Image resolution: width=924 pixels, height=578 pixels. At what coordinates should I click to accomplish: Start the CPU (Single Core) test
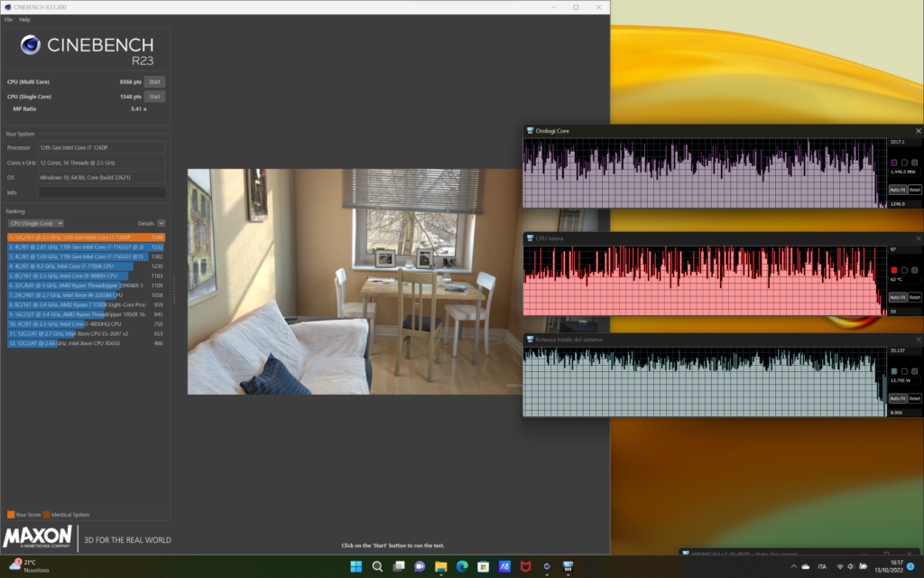click(x=154, y=97)
